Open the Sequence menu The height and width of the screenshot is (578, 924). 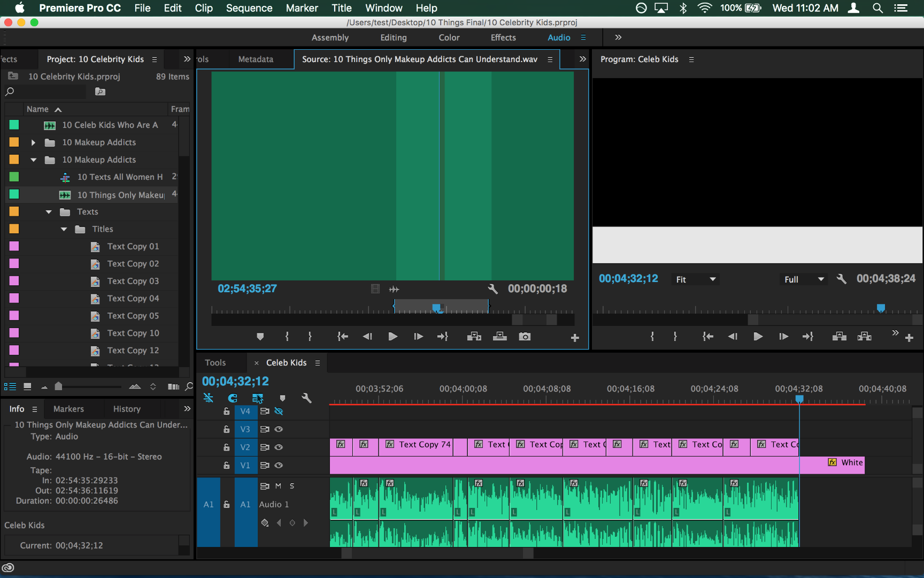[249, 8]
